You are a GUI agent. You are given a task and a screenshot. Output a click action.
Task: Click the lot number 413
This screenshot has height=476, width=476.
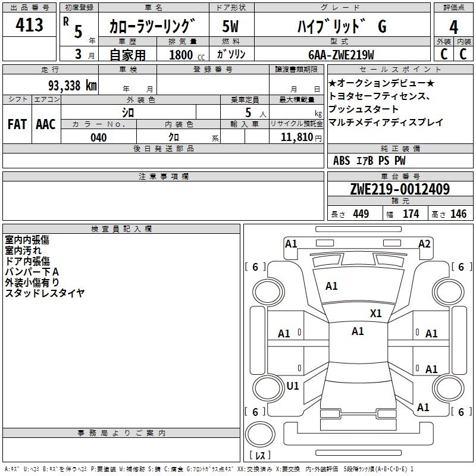29,25
